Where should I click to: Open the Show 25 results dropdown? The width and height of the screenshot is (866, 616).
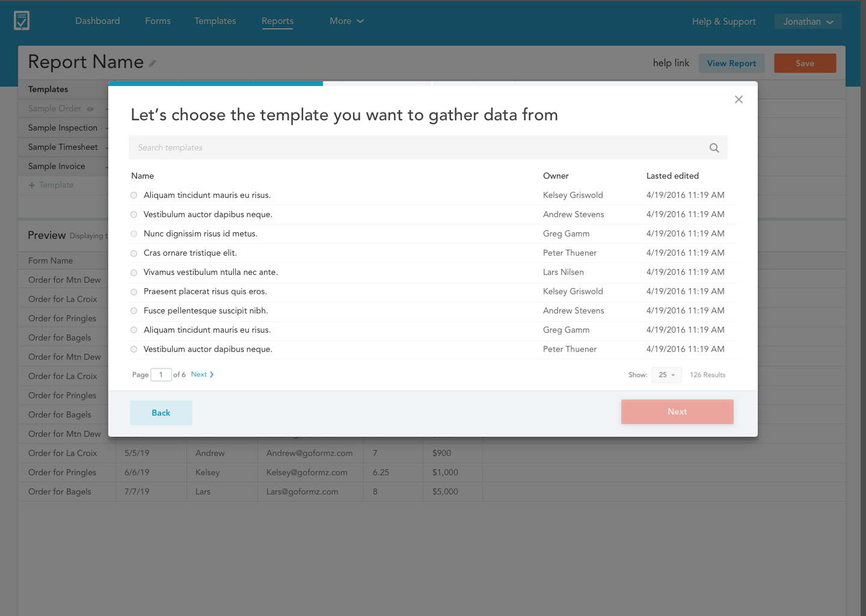666,375
